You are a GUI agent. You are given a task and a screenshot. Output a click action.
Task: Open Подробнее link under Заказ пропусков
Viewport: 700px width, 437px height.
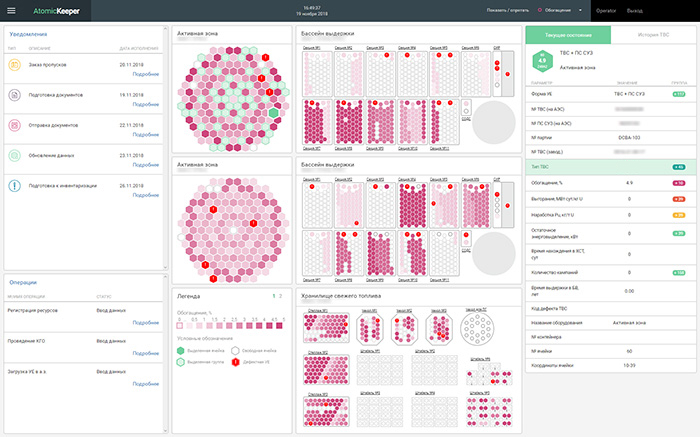pyautogui.click(x=146, y=74)
